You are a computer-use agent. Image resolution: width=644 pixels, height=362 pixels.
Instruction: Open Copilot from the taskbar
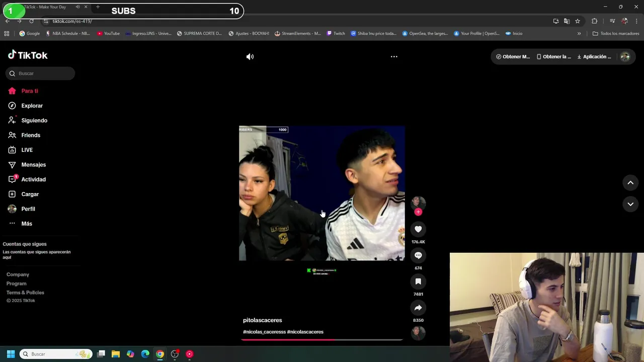130,354
